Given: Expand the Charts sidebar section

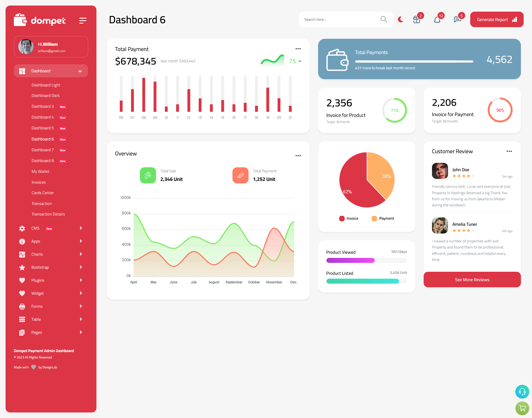Looking at the screenshot, I should point(49,254).
